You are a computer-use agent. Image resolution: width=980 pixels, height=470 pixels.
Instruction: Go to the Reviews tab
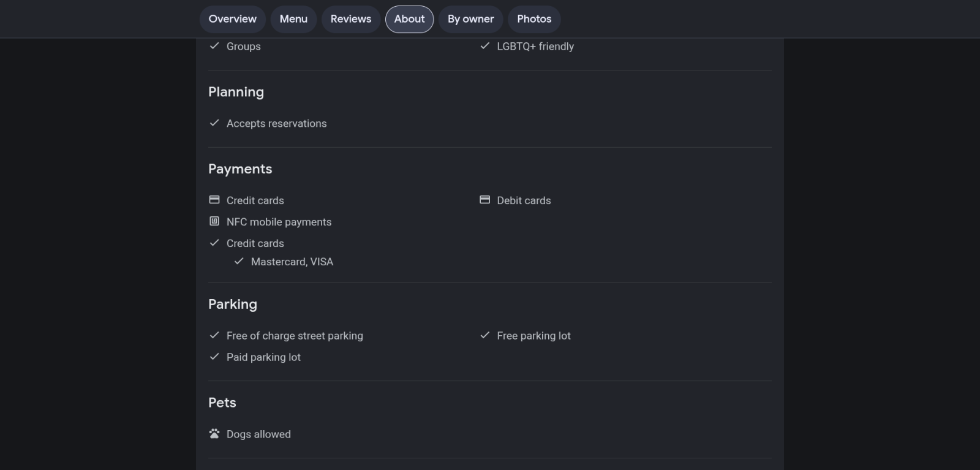tap(351, 19)
